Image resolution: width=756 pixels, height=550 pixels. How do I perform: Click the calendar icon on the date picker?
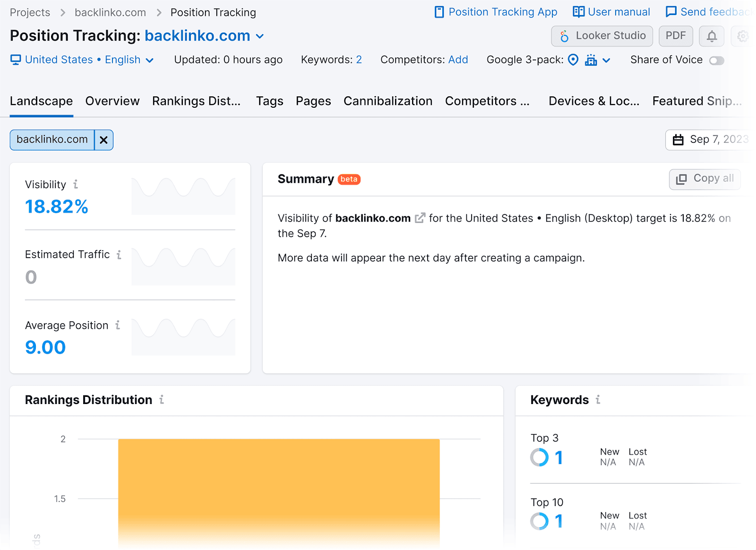pos(678,140)
